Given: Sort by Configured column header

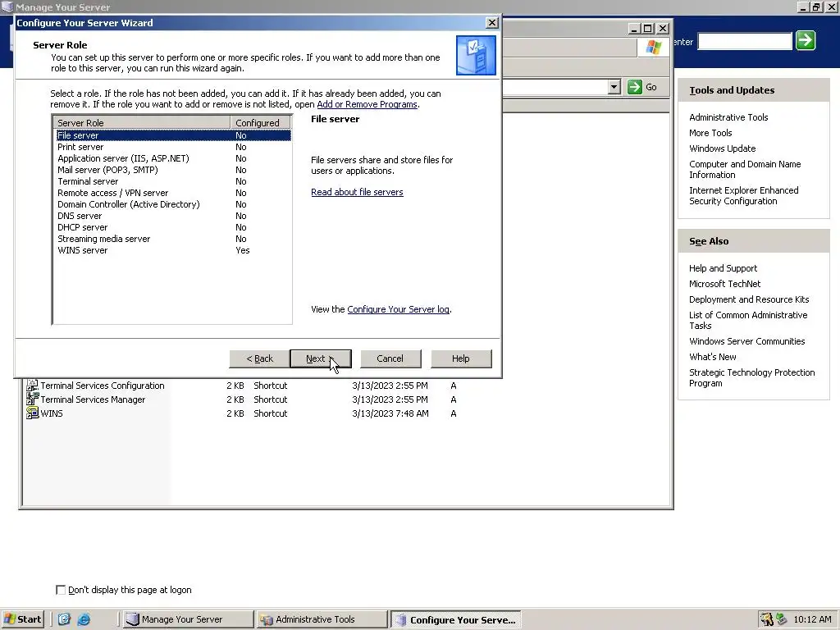Looking at the screenshot, I should coord(260,123).
